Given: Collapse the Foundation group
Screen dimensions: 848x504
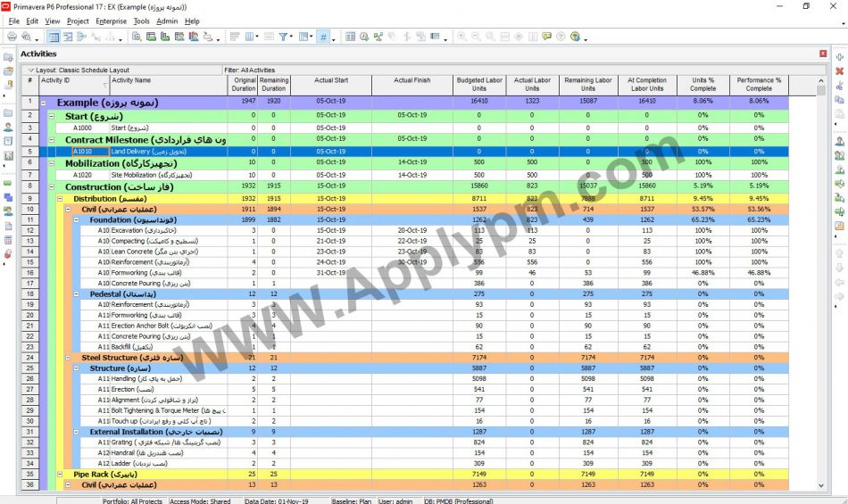Looking at the screenshot, I should 76,219.
